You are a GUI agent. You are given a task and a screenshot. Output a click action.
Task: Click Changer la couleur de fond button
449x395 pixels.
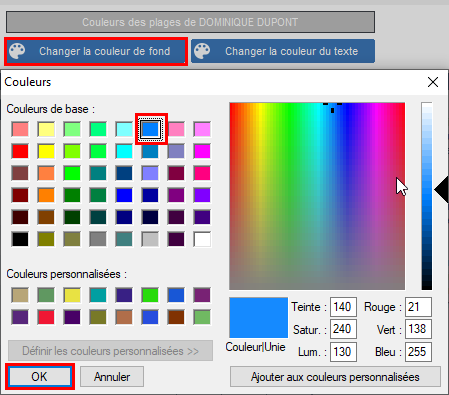tap(96, 51)
